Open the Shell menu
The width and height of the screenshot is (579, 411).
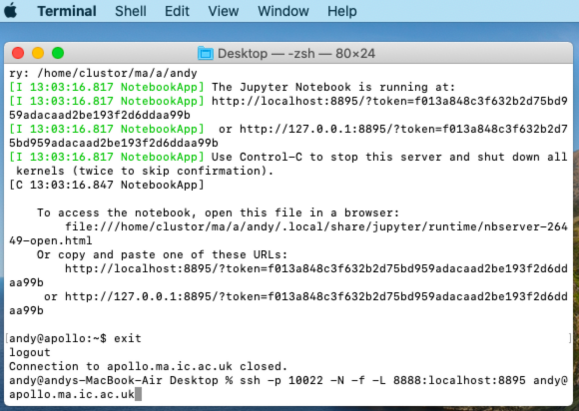click(131, 11)
